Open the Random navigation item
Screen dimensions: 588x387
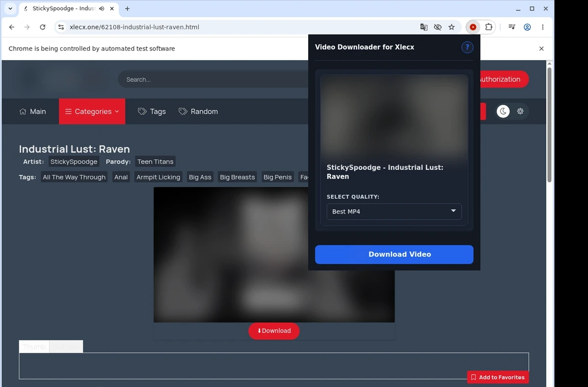(x=198, y=111)
